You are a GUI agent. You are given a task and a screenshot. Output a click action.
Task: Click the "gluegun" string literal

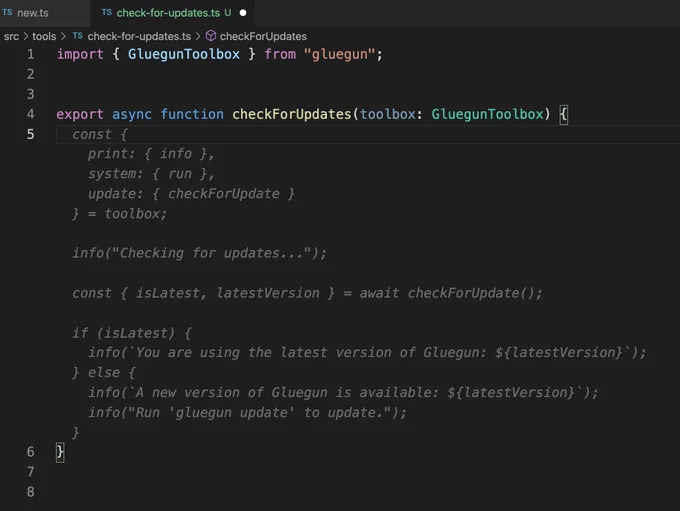pos(339,54)
